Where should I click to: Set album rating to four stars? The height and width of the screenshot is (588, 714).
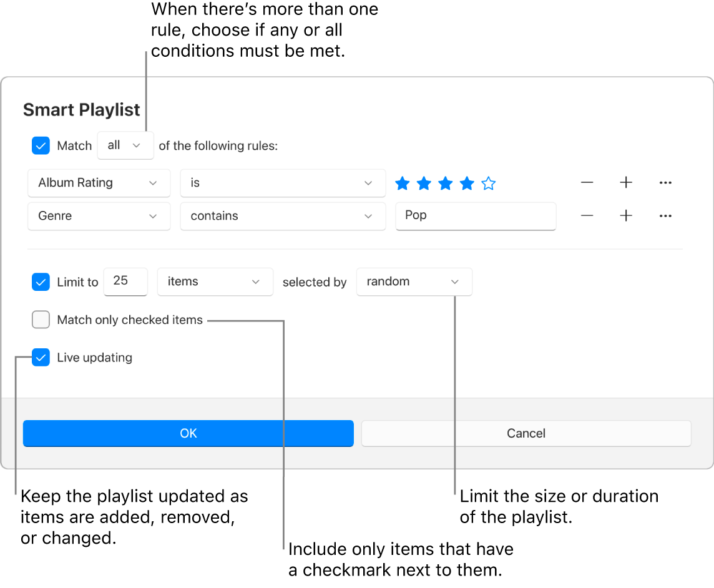pos(467,184)
